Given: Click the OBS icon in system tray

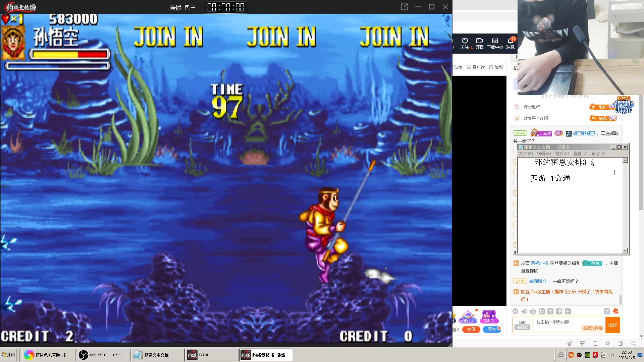Looking at the screenshot, I should tap(579, 355).
